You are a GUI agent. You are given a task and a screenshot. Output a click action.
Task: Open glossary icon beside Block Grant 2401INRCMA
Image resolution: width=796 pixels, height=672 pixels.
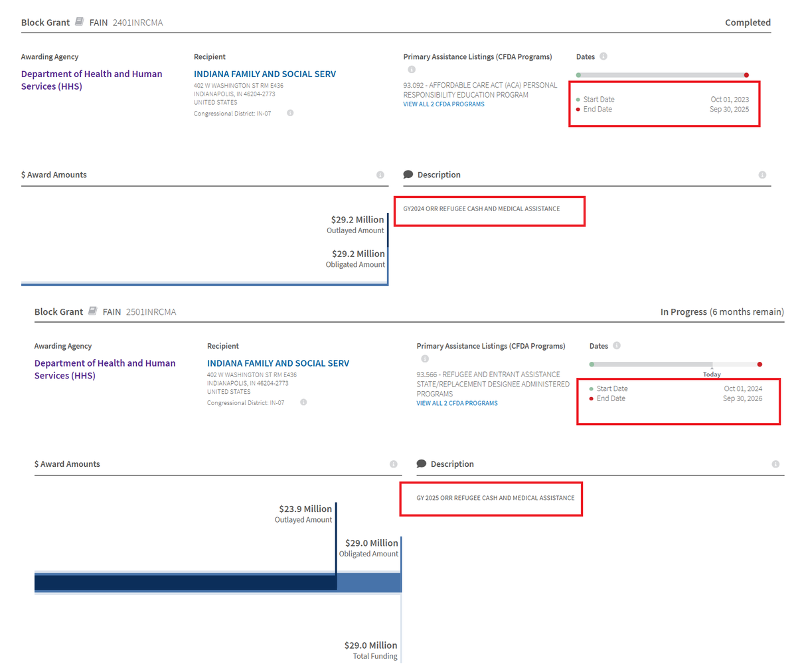click(79, 22)
